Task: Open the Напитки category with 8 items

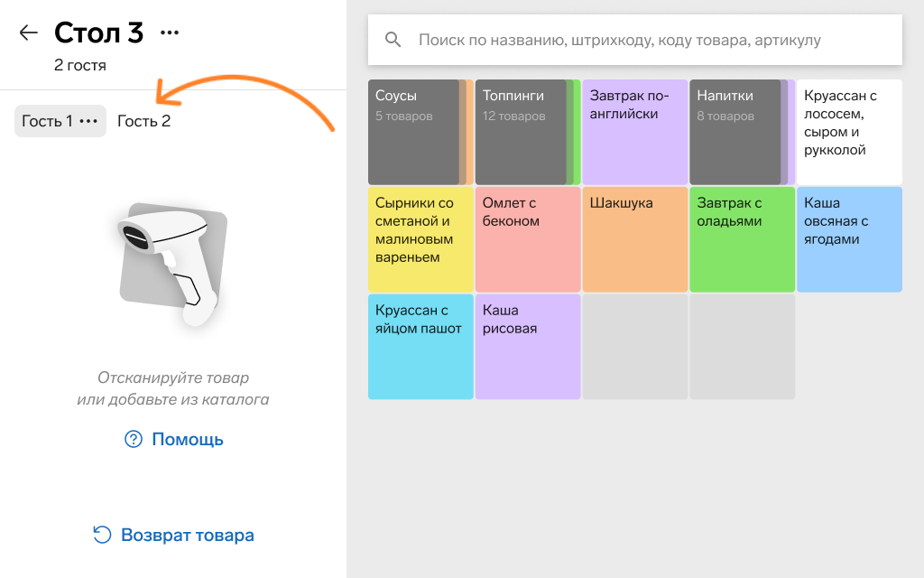Action: click(x=736, y=132)
